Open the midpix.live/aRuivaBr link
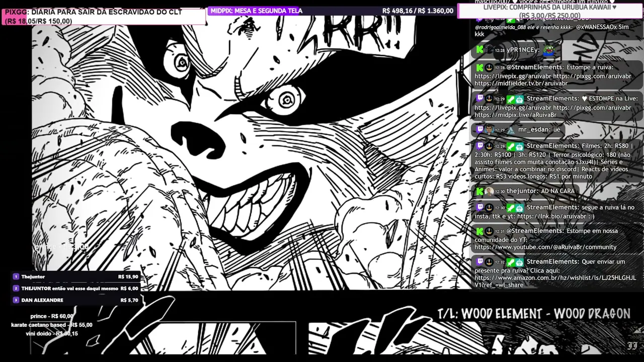This screenshot has width=644, height=362. coord(515,115)
